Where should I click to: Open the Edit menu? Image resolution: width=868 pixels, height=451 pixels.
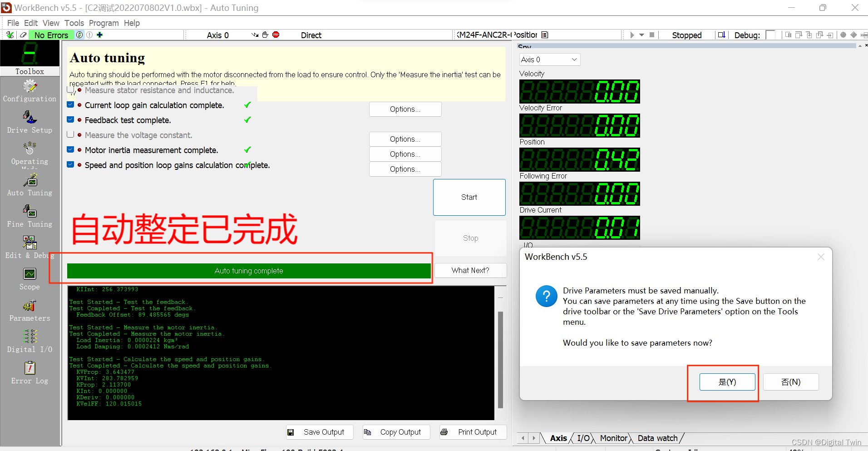[x=31, y=23]
